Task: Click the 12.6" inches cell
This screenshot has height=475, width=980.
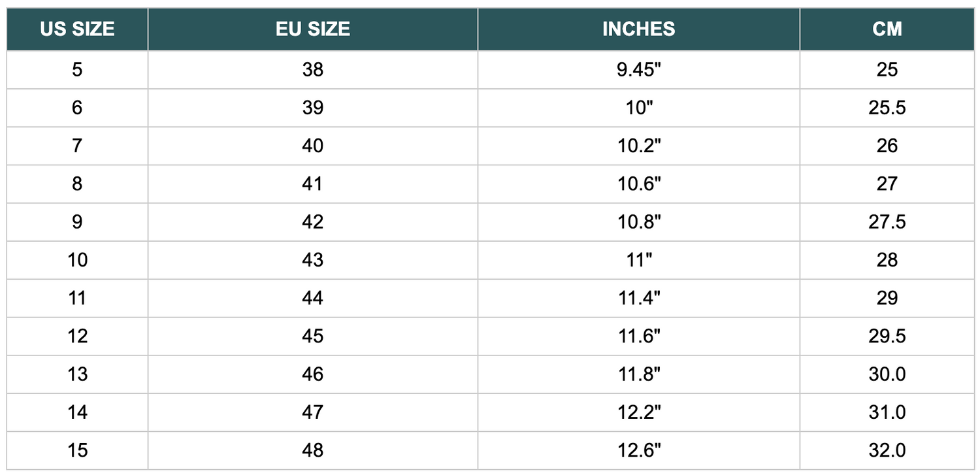Action: [x=638, y=450]
